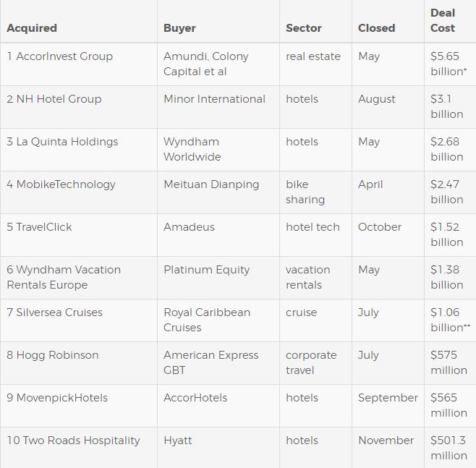Select the Silversea Cruises cell
476x468 pixels.
[54, 312]
